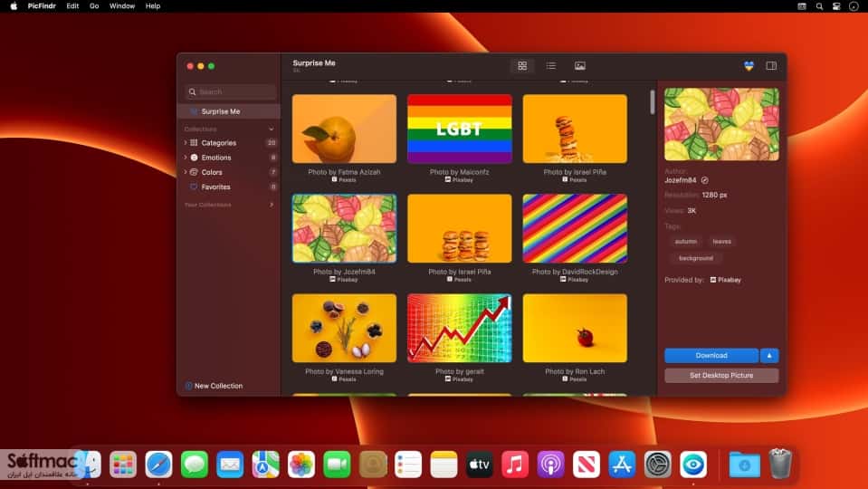Open PicFindr eye icon in Dock
The height and width of the screenshot is (489, 868).
pos(693,464)
